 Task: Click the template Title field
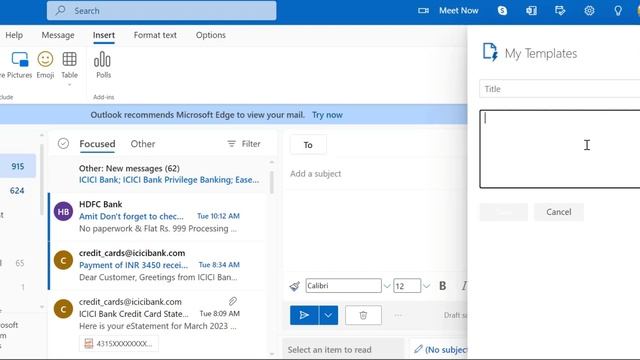[560, 89]
